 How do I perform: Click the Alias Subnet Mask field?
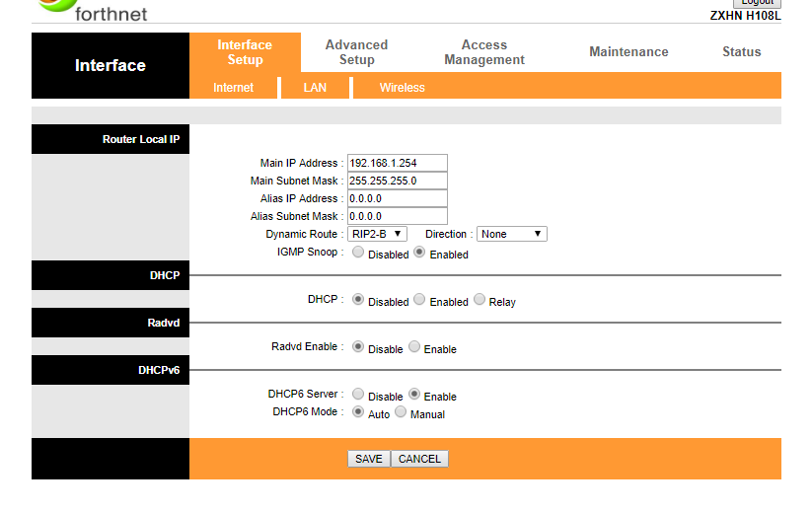click(398, 216)
